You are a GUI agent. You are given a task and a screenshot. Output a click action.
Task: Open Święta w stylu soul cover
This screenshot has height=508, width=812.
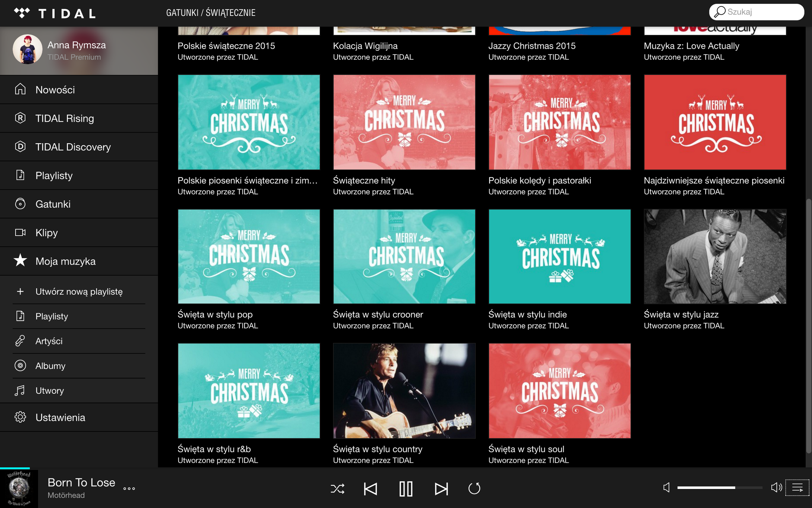pos(560,391)
